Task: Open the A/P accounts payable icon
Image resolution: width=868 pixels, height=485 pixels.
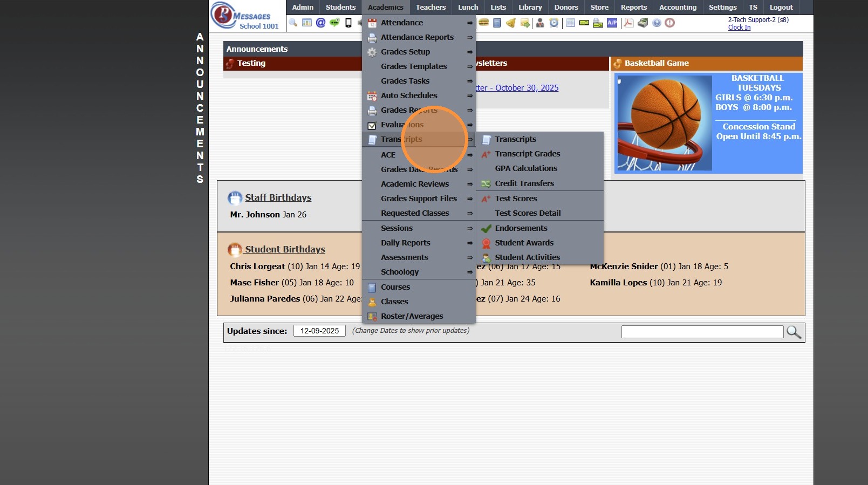Action: (x=612, y=23)
